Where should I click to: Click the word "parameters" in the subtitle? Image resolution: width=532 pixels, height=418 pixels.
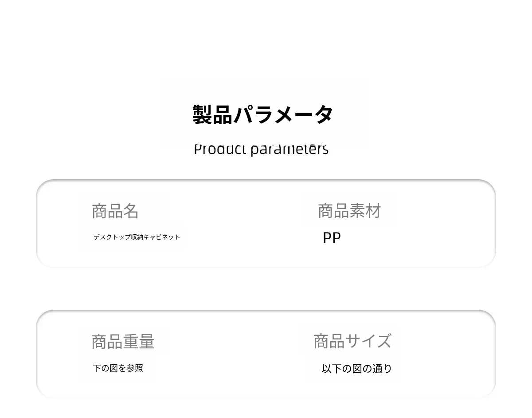pos(289,149)
